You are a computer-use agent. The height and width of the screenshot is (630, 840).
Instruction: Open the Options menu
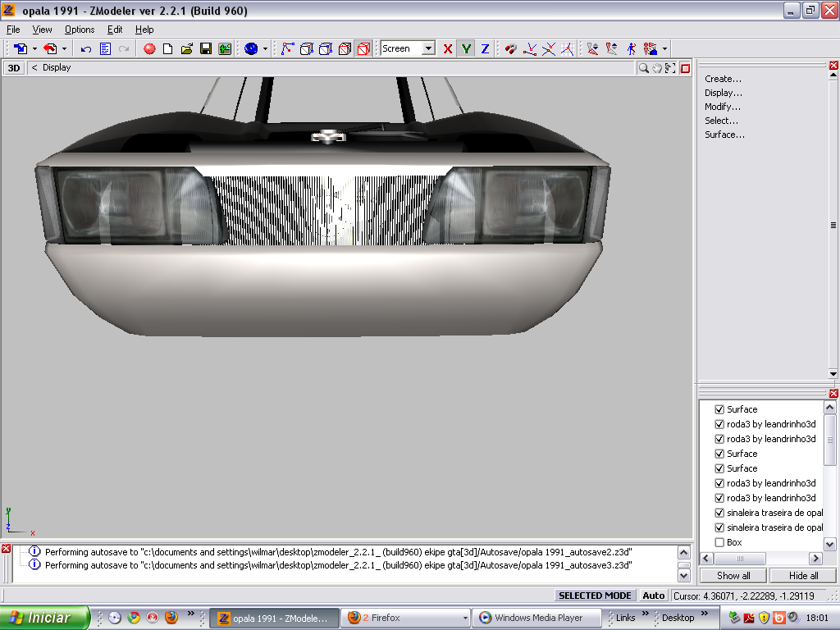(80, 30)
